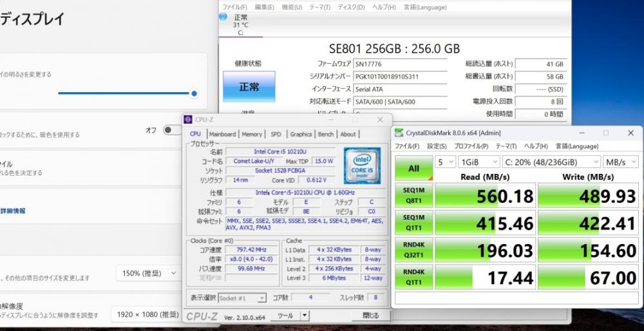This screenshot has height=331, width=644.
Task: Click the 17.44 random read result
Action: (x=486, y=277)
